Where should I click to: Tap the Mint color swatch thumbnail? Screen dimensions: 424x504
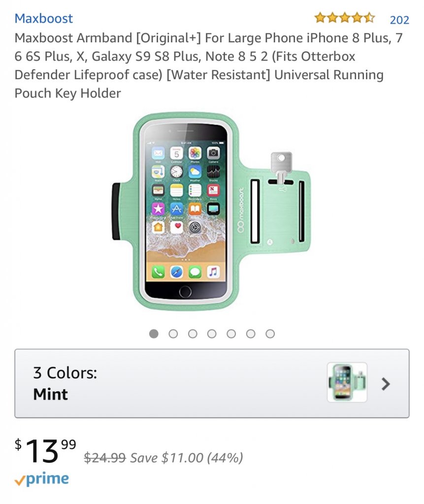(x=347, y=383)
